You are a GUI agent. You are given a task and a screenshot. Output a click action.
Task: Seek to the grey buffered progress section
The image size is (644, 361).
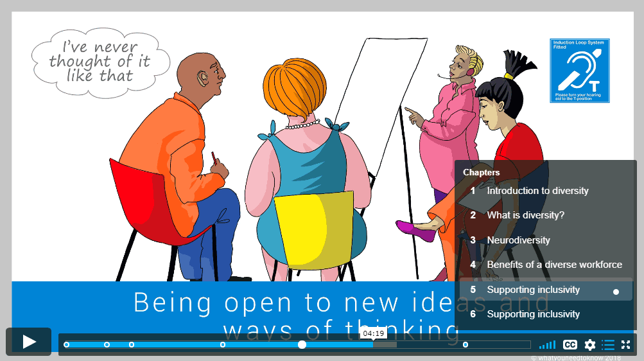[x=385, y=345]
